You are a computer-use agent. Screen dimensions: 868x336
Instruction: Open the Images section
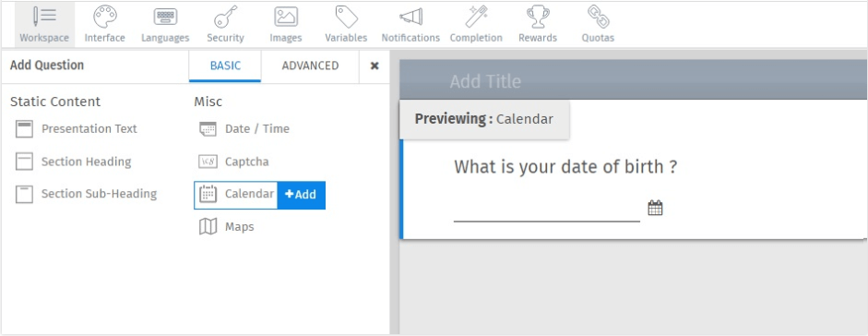point(286,25)
